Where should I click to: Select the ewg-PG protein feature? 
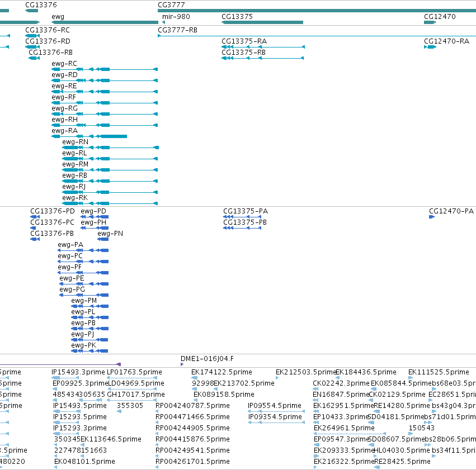(84, 295)
